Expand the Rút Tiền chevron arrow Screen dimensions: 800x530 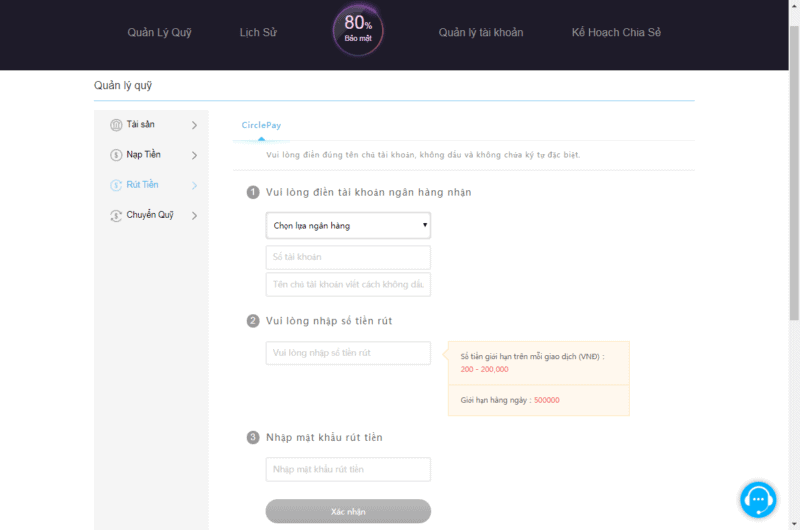pyautogui.click(x=194, y=185)
